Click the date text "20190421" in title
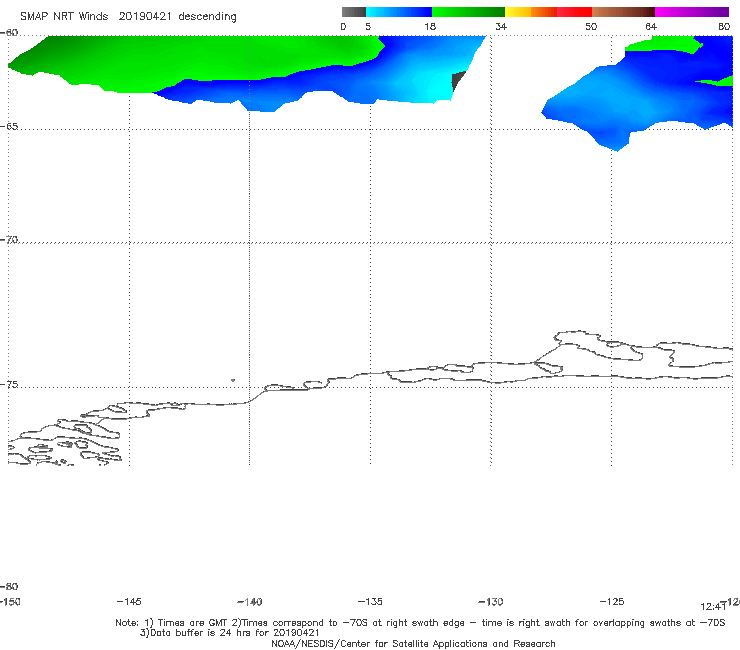The image size is (740, 650). (145, 16)
